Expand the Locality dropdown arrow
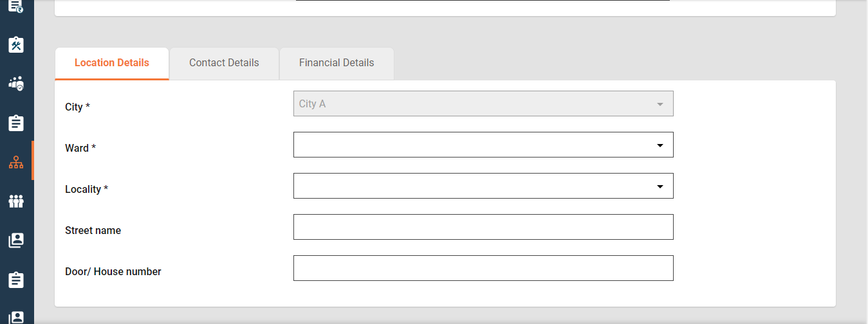The image size is (868, 324). [x=660, y=186]
